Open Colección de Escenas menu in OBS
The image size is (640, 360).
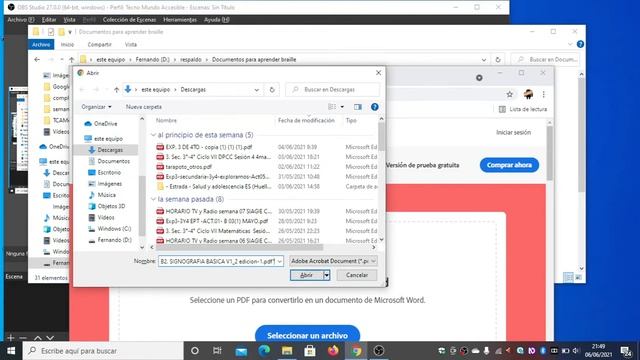(x=129, y=20)
